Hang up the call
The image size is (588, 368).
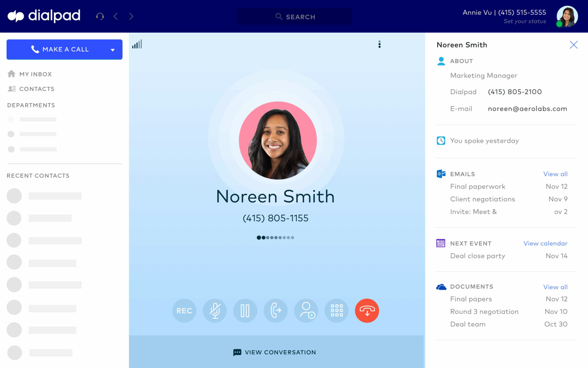pos(367,310)
